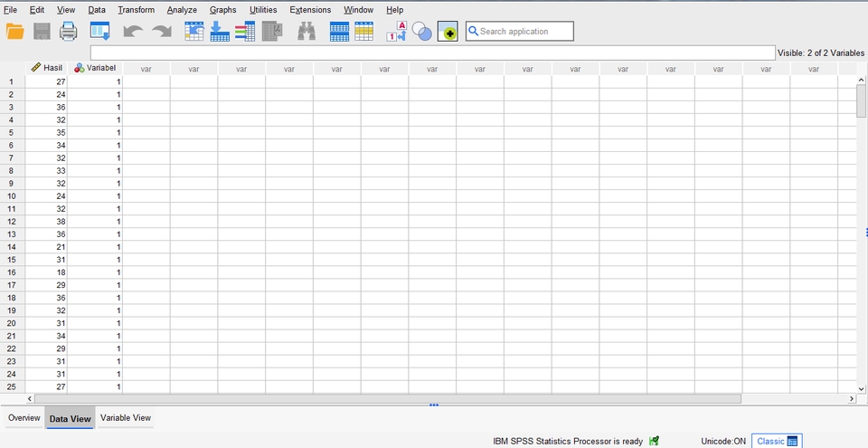Open the Graphs menu
Image resolution: width=868 pixels, height=448 pixels.
(x=223, y=9)
